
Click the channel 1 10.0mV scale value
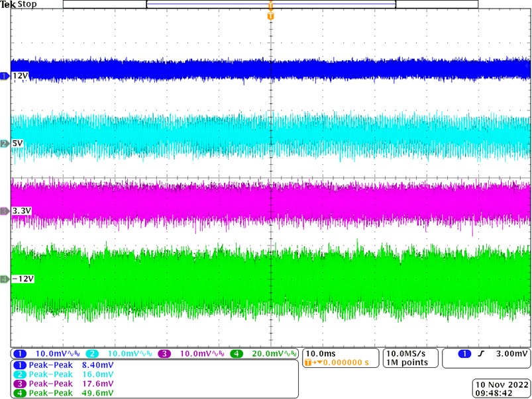(51, 354)
